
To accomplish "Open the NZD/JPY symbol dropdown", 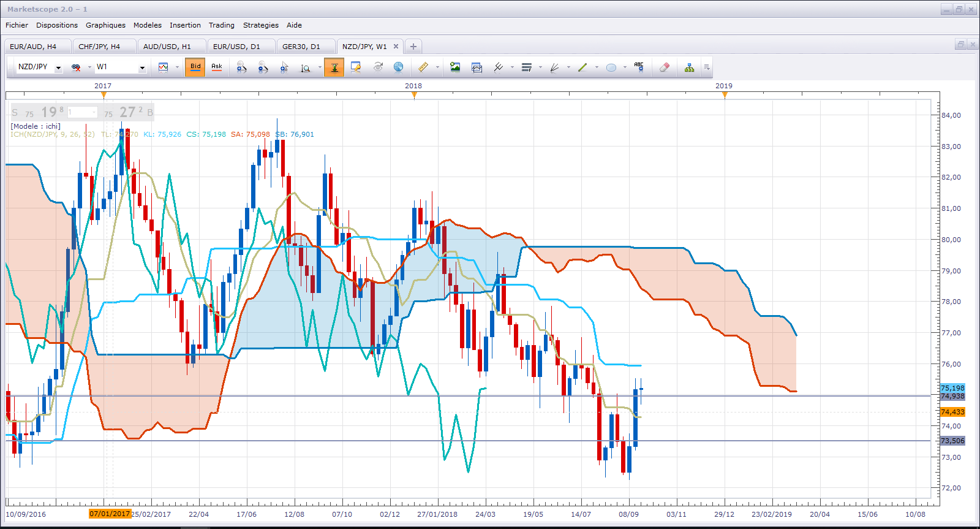I will (58, 67).
